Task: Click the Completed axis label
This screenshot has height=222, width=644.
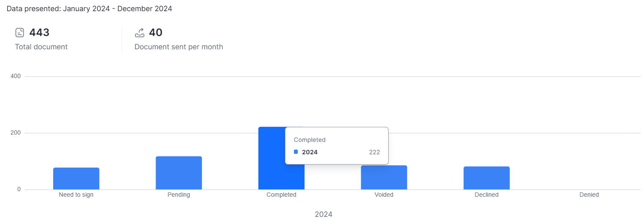Action: [282, 195]
